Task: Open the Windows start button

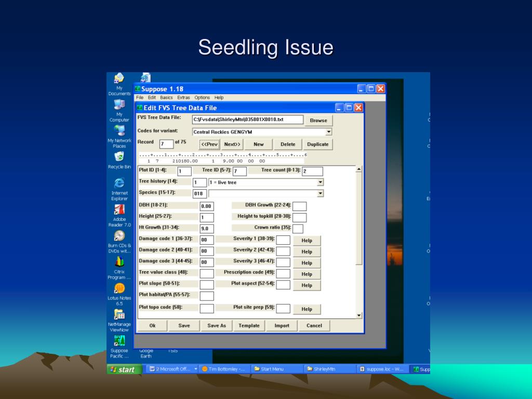Action: [124, 369]
